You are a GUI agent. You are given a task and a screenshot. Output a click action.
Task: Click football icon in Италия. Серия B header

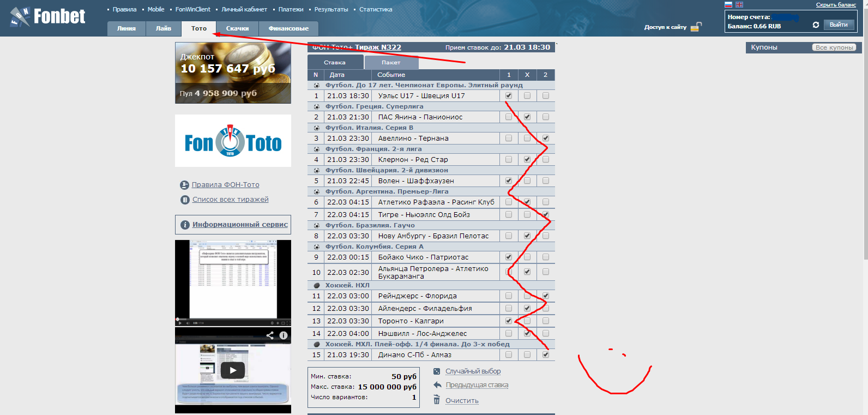[317, 128]
